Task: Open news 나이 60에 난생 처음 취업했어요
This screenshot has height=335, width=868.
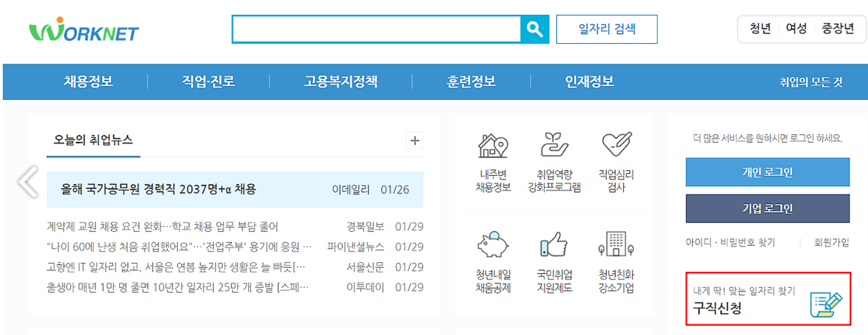Action: [x=179, y=247]
